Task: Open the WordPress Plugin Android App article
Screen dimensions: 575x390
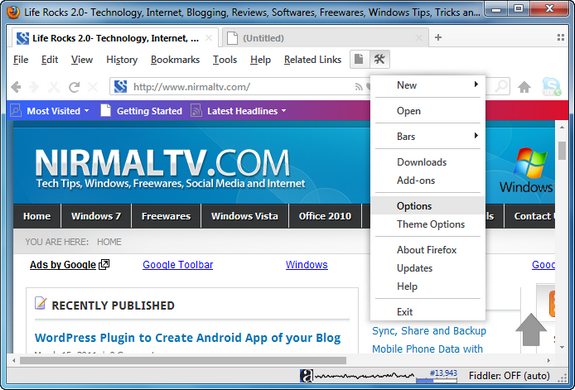Action: click(187, 338)
